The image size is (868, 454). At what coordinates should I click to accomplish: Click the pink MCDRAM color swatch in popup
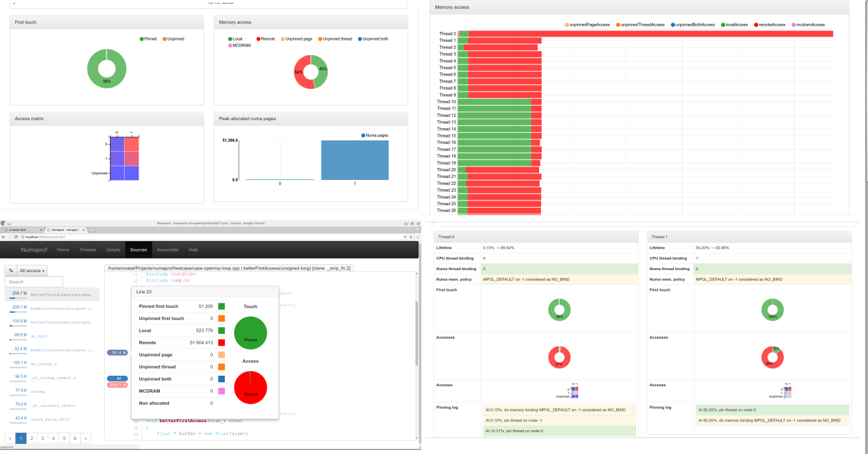click(221, 391)
